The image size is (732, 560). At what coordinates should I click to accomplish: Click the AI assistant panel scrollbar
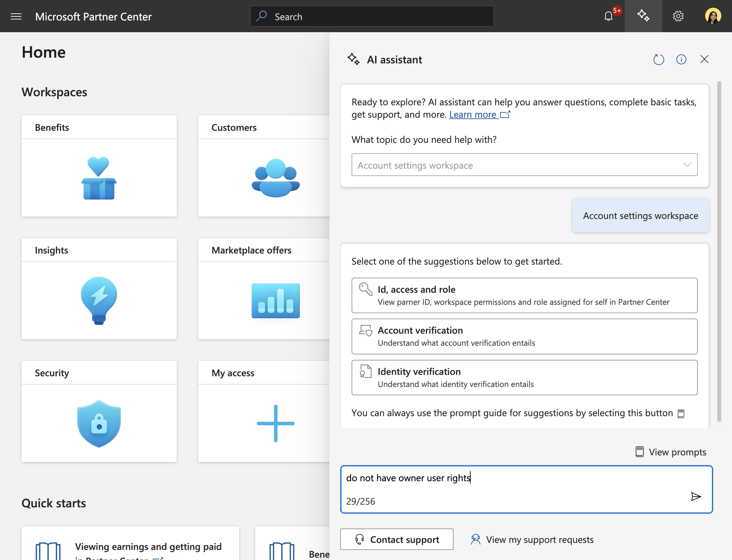point(719,251)
